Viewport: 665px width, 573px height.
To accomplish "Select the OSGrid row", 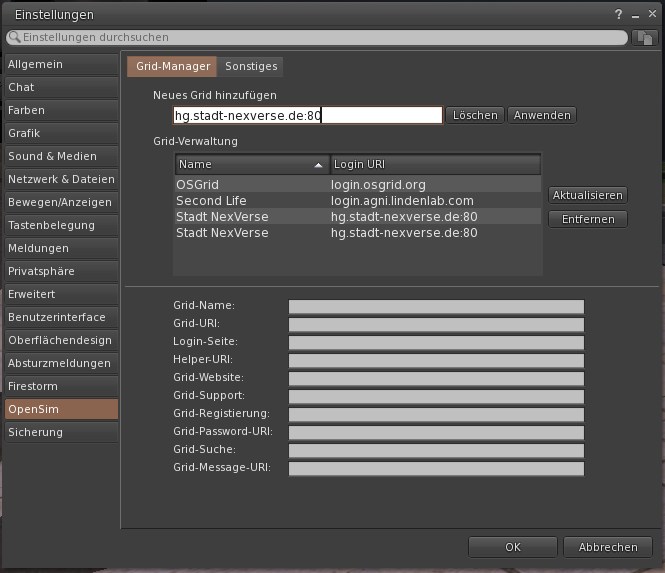I will point(358,185).
